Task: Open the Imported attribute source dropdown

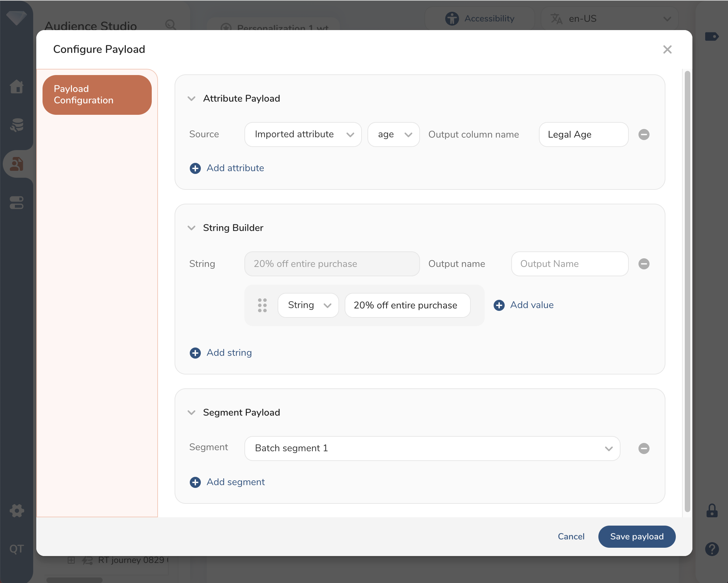Action: [x=303, y=135]
